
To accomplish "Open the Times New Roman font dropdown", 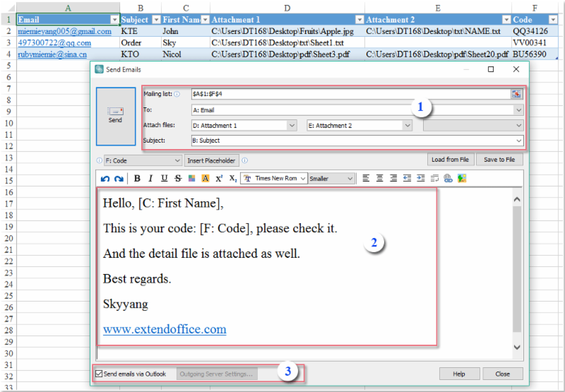I will [x=303, y=179].
